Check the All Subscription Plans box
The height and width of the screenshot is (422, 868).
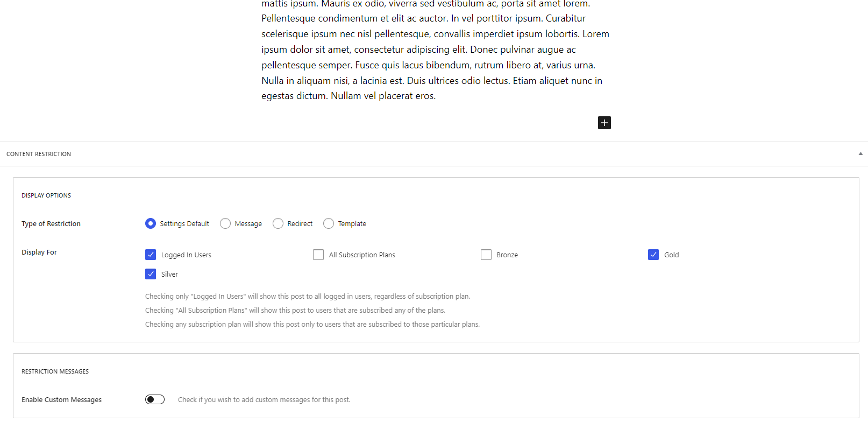click(318, 255)
